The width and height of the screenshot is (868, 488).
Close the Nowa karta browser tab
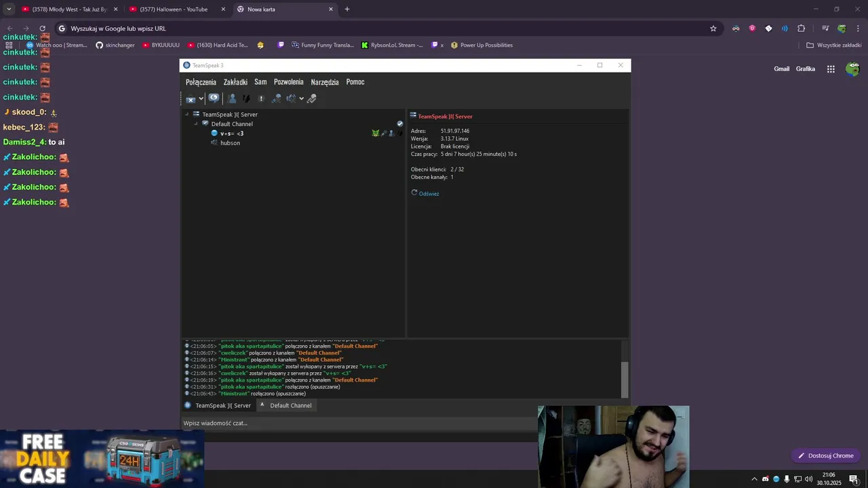[331, 9]
